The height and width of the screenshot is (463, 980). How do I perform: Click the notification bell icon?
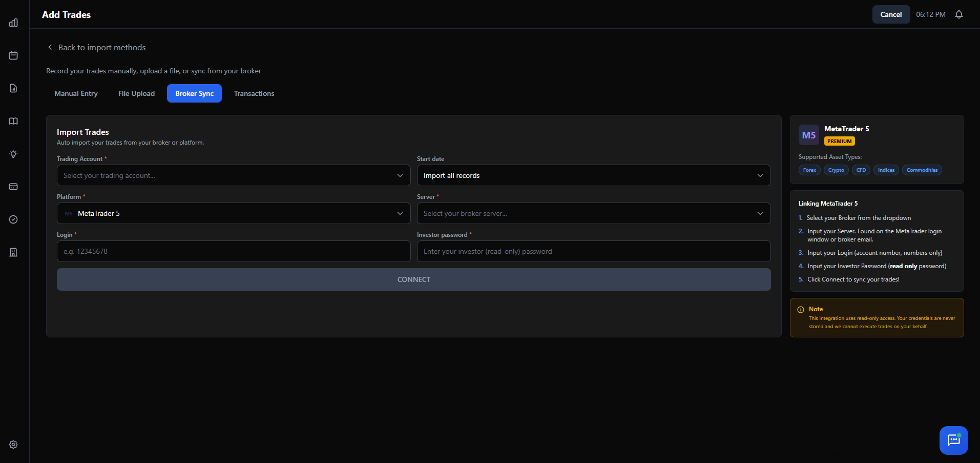click(x=958, y=14)
